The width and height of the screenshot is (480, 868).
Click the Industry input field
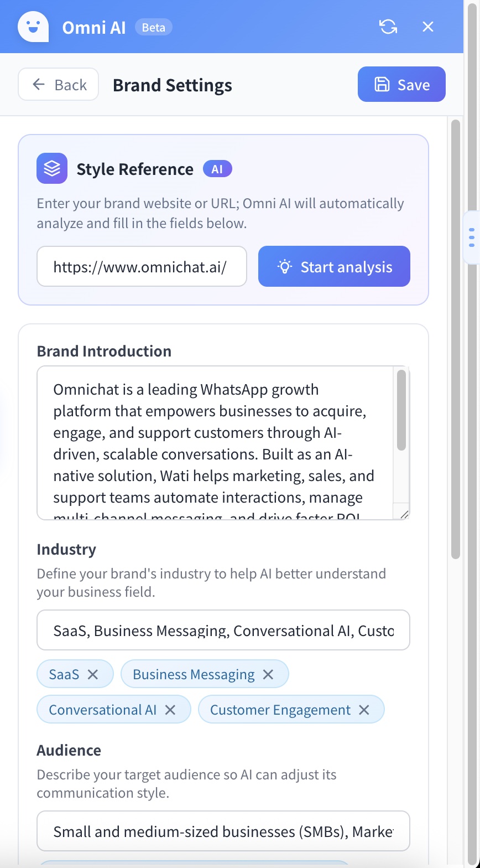[x=223, y=630]
